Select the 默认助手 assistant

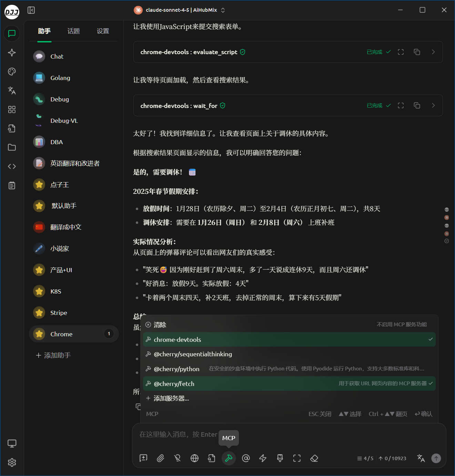(74, 206)
